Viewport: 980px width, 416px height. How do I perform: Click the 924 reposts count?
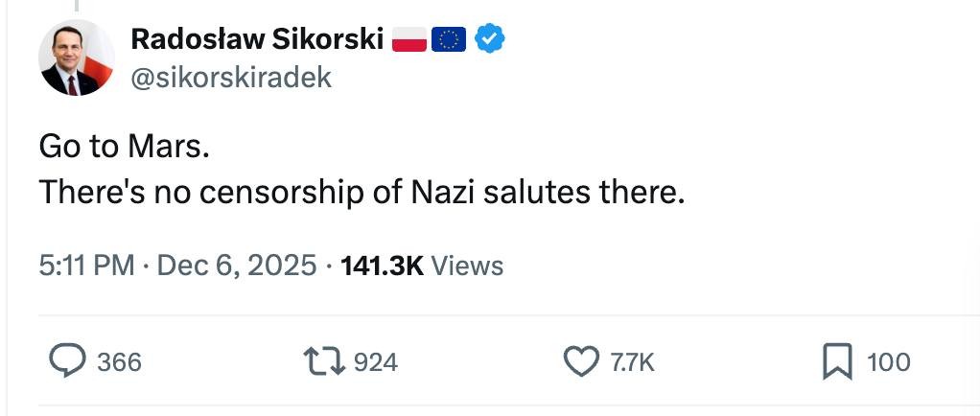pyautogui.click(x=376, y=362)
